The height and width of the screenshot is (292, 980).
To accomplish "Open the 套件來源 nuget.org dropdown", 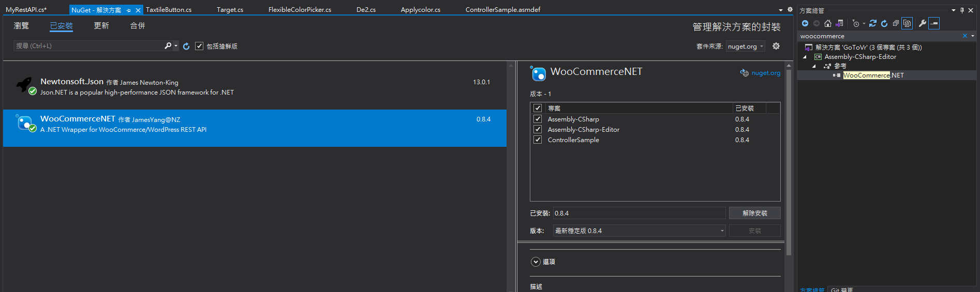I will click(x=746, y=47).
